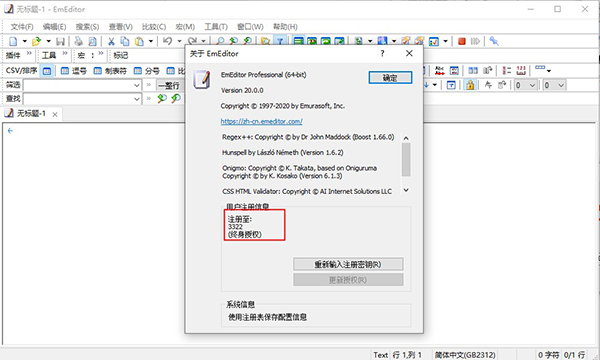
Task: Select the 无标题-1 document tab
Action: [31, 114]
